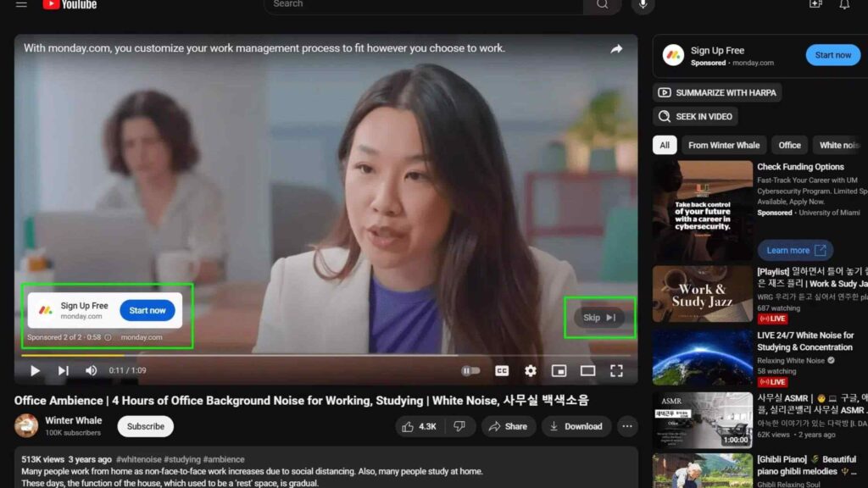Click the video share arrow overlay
This screenshot has height=488, width=868.
point(617,48)
